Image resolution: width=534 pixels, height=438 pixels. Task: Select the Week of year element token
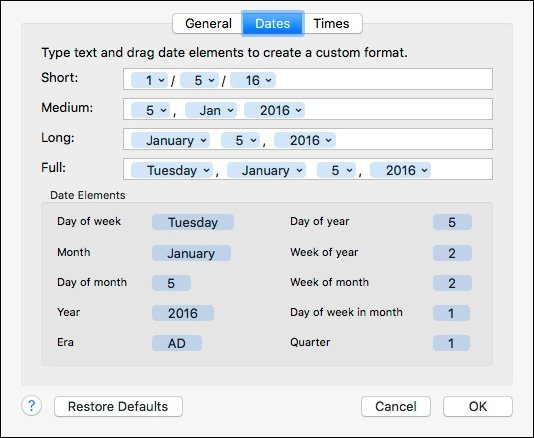coord(452,253)
